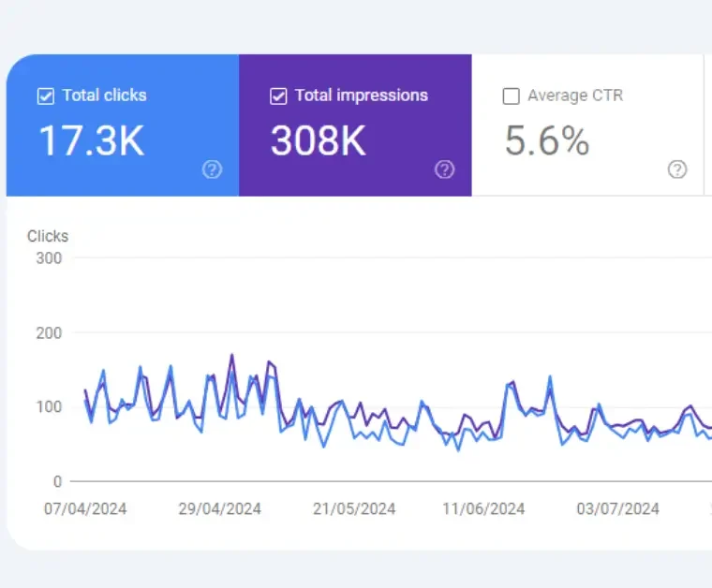Uncheck the Total clicks checkbox
Screen dimensions: 712x588
coord(45,96)
